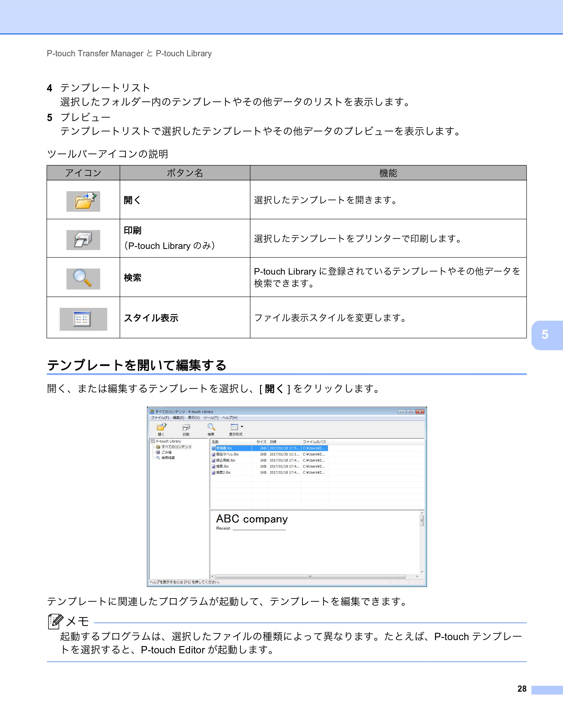Viewport: 563px width, 728px height.
Task: Open the ツール(T) menu
Action: (x=211, y=418)
